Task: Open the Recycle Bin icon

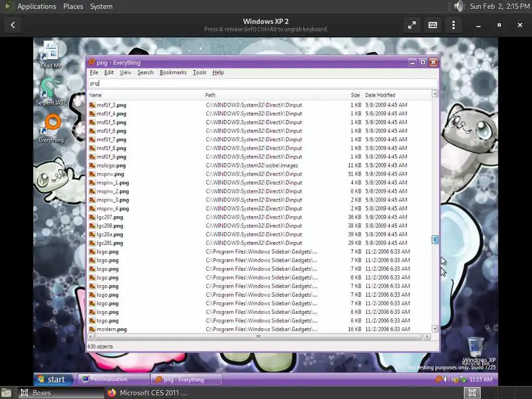Action: click(476, 350)
